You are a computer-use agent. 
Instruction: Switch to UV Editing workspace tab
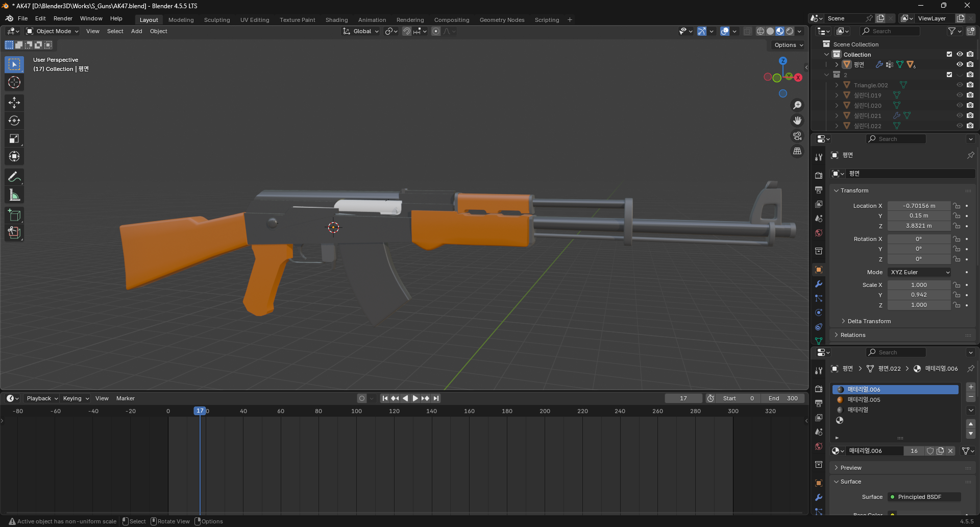pyautogui.click(x=255, y=20)
